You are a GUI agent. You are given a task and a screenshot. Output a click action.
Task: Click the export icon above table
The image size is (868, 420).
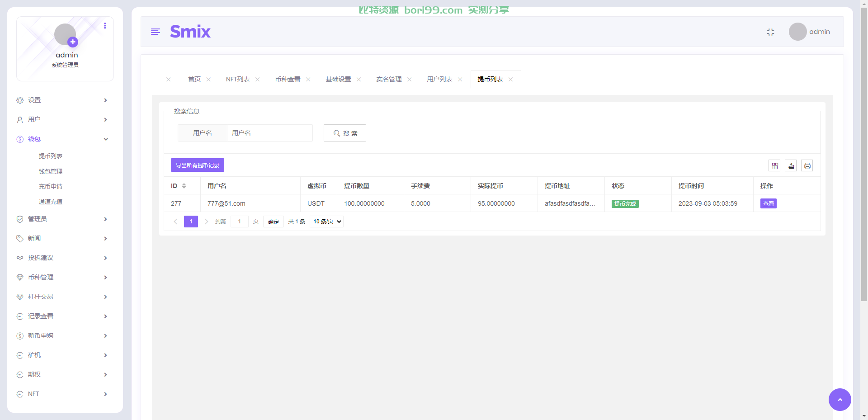[x=791, y=166]
